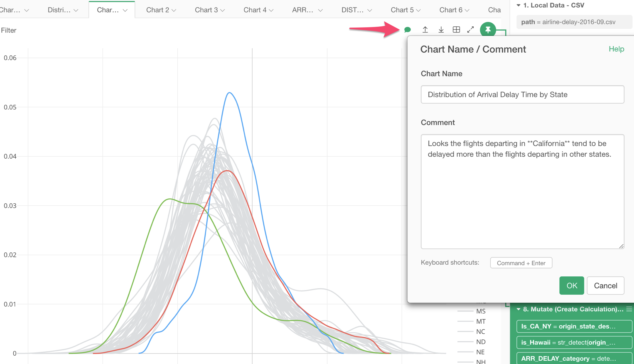Viewport: 634px width, 364px height.
Task: Toggle ND series in legend
Action: point(481,342)
